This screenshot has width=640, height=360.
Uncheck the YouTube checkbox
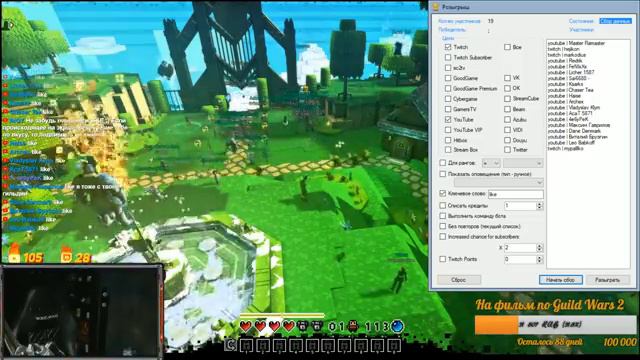448,120
